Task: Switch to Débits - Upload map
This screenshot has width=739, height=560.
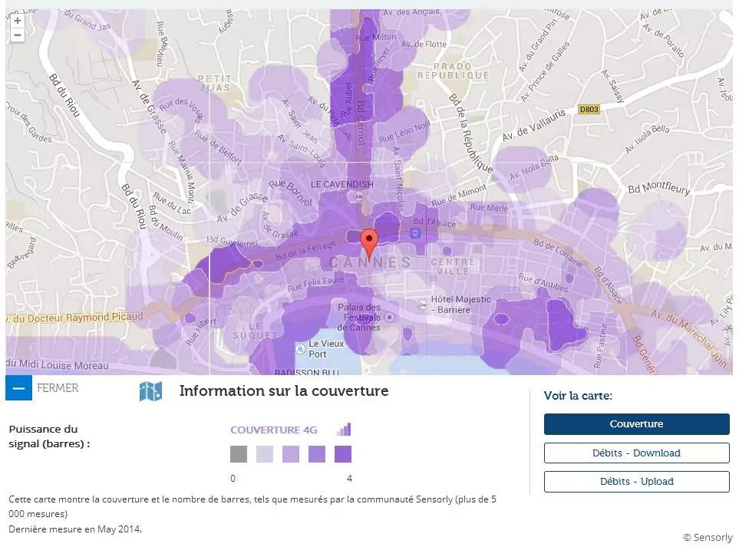Action: (x=636, y=482)
